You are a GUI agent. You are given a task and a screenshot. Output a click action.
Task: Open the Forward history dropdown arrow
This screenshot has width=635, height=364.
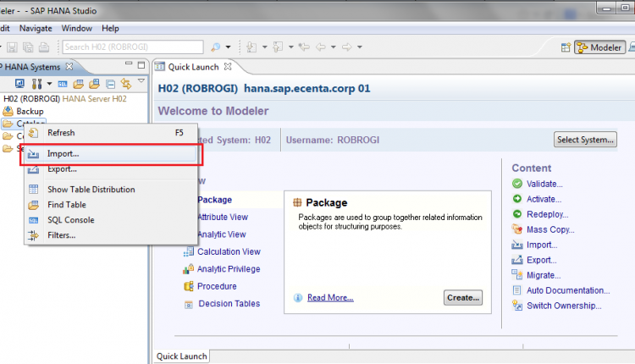359,47
